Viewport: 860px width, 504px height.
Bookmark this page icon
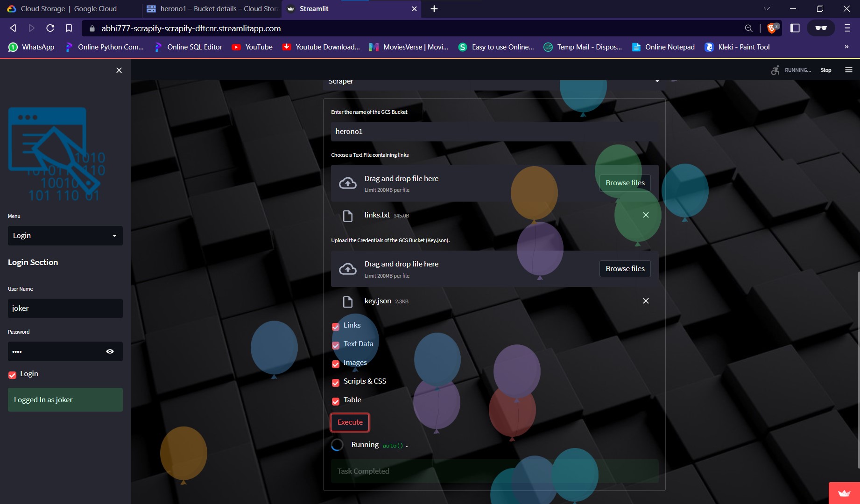pyautogui.click(x=69, y=28)
